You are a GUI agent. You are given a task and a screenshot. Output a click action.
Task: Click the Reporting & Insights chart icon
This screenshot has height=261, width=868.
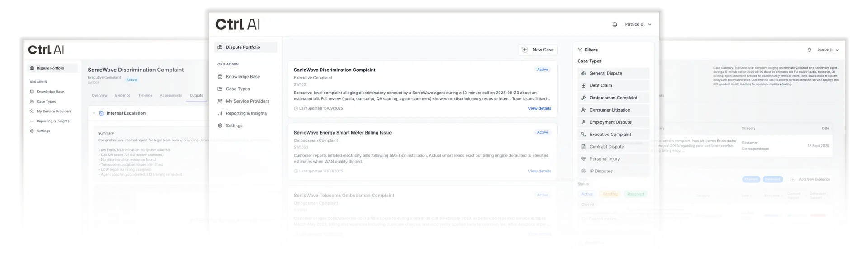(220, 113)
